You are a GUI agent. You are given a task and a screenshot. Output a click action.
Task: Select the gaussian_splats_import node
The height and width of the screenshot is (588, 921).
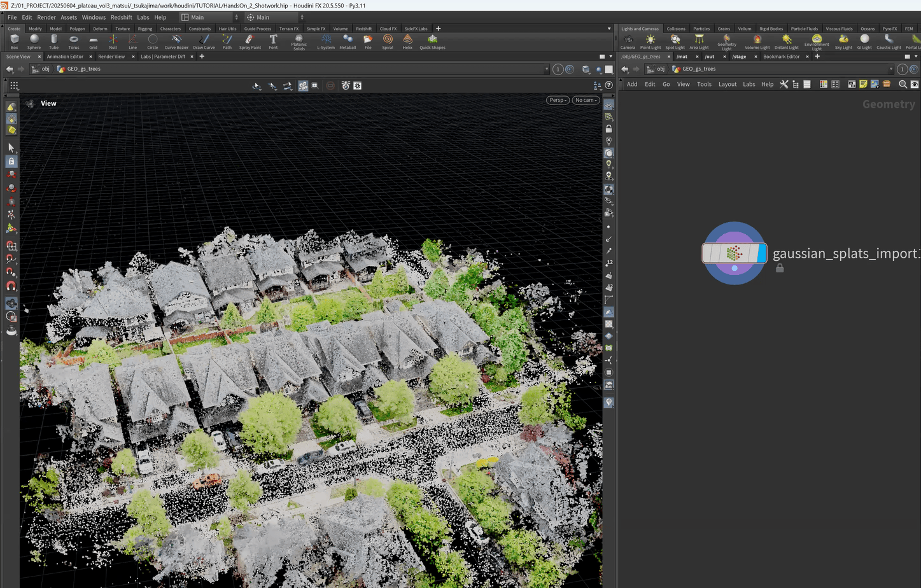click(x=733, y=253)
